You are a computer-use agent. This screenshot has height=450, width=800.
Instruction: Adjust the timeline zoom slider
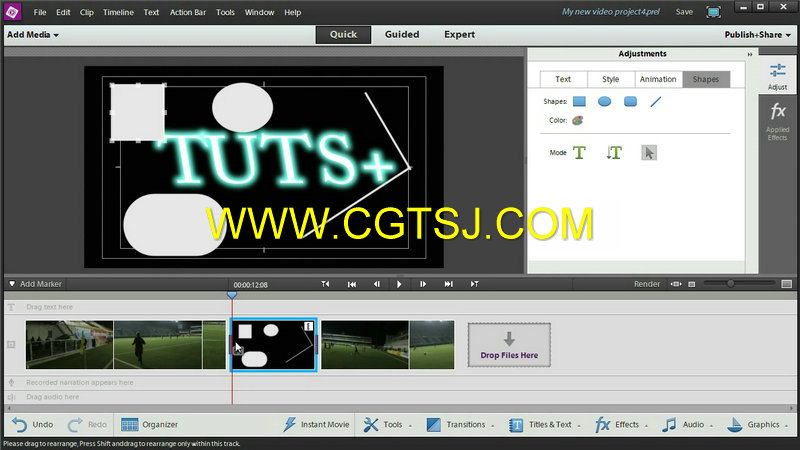[x=731, y=284]
